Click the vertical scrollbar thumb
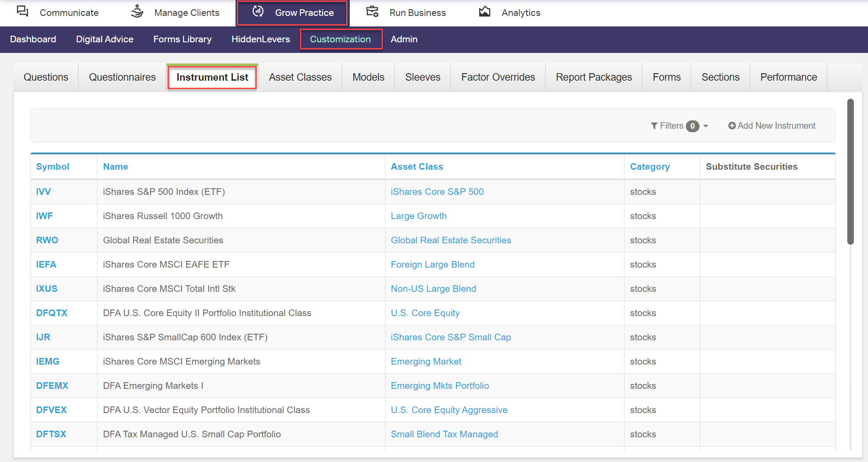The image size is (868, 462). (x=850, y=171)
